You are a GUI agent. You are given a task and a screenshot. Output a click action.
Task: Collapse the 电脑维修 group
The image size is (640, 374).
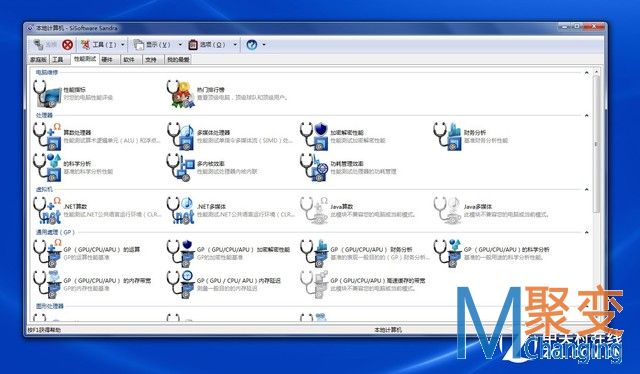click(x=587, y=73)
